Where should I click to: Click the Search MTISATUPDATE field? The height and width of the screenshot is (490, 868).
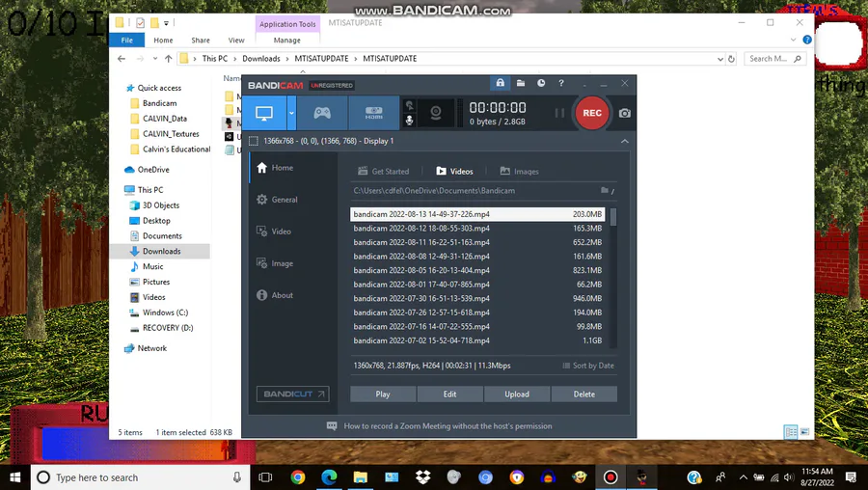[775, 59]
